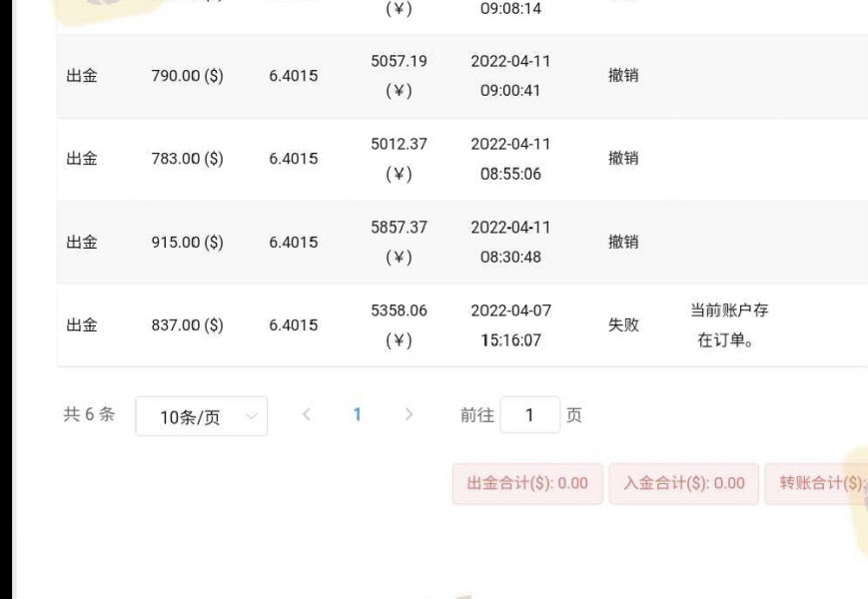Select the 790.00 ($) withdrawal amount cell
This screenshot has width=868, height=599.
187,76
